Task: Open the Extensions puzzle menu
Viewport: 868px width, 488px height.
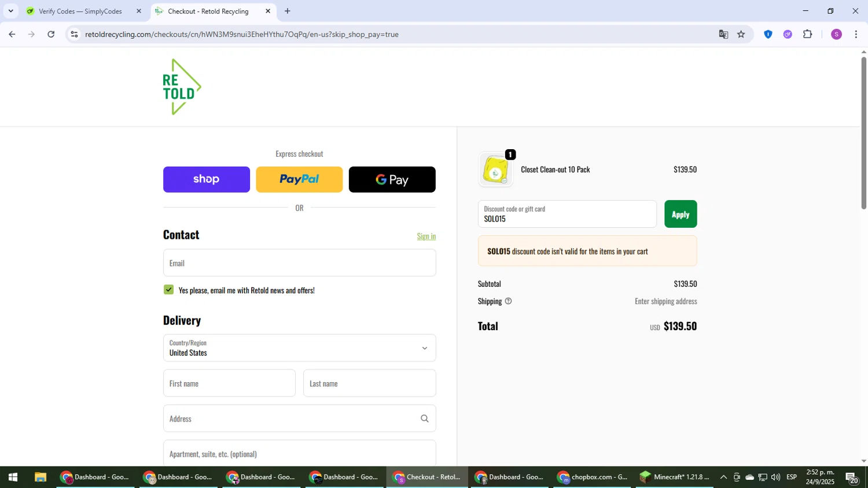Action: click(x=808, y=34)
